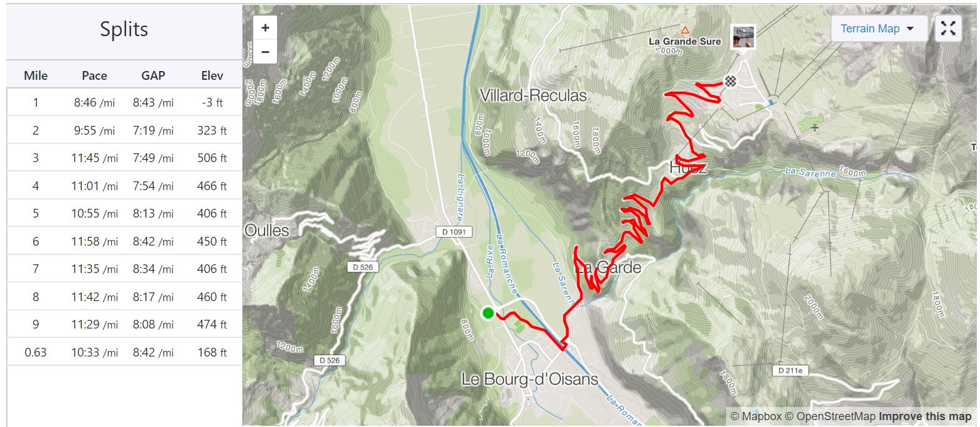Select the Pace column header

coord(94,75)
